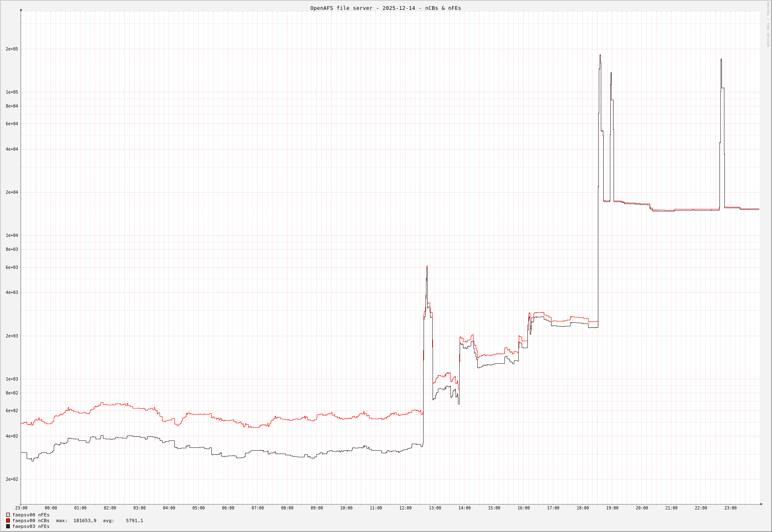
Task: Select the faepsv03 nFEs legend label
Action: (x=31, y=526)
